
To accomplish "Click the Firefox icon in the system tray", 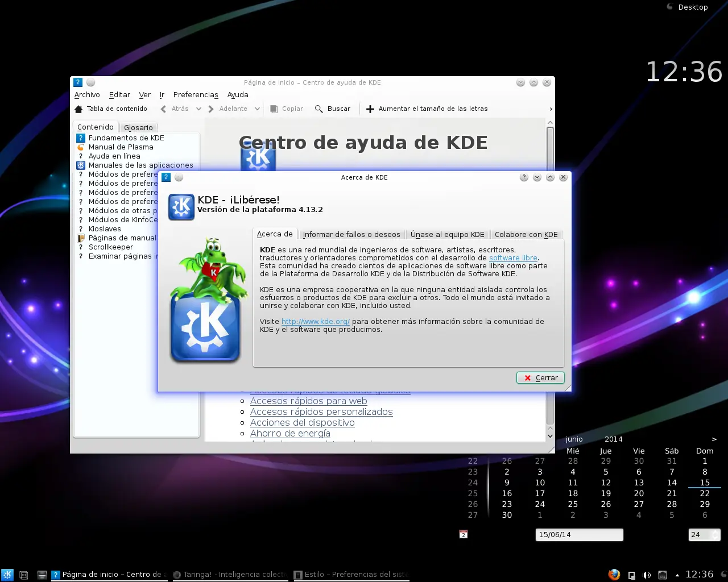I will coord(614,575).
